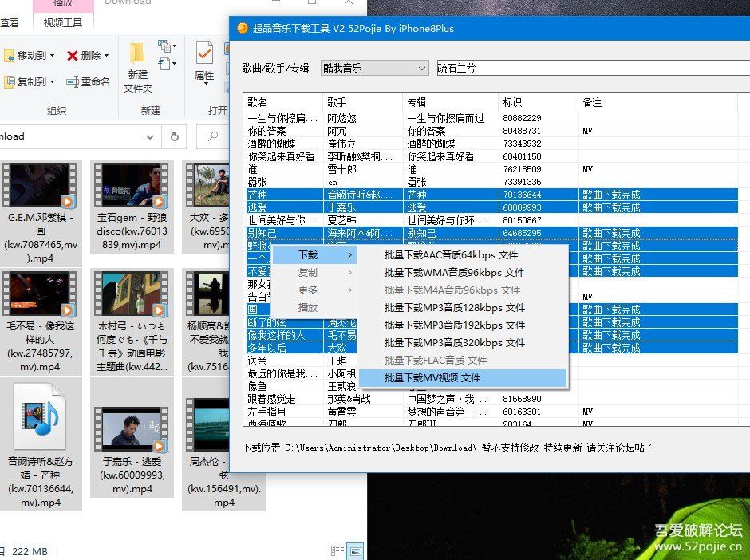Select the row 左手指月 by 黄霄雲
The width and height of the screenshot is (750, 560).
(x=491, y=412)
